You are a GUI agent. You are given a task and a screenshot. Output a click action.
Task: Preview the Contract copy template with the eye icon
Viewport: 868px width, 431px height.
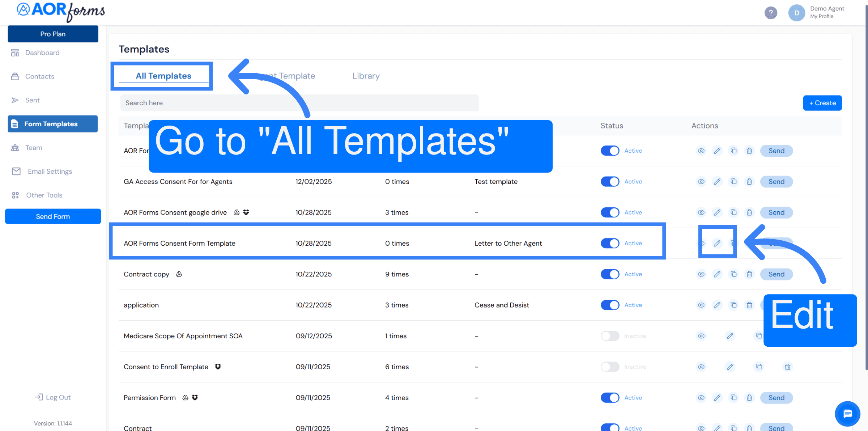click(701, 274)
